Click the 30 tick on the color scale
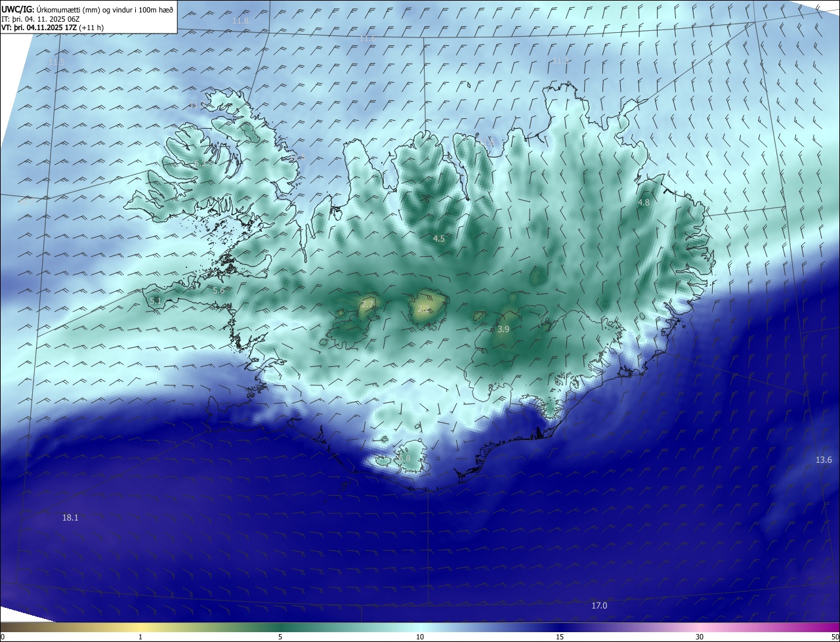 click(700, 637)
